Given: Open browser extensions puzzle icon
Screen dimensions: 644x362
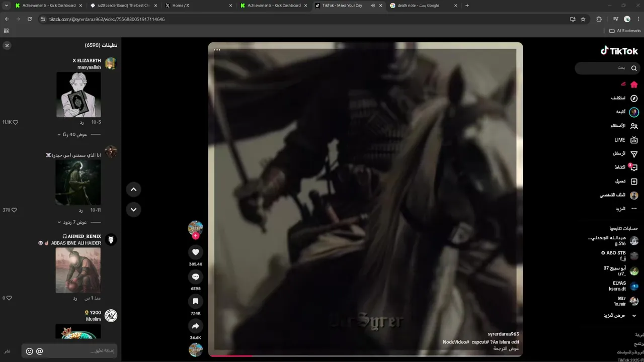Looking at the screenshot, I should coord(599,19).
